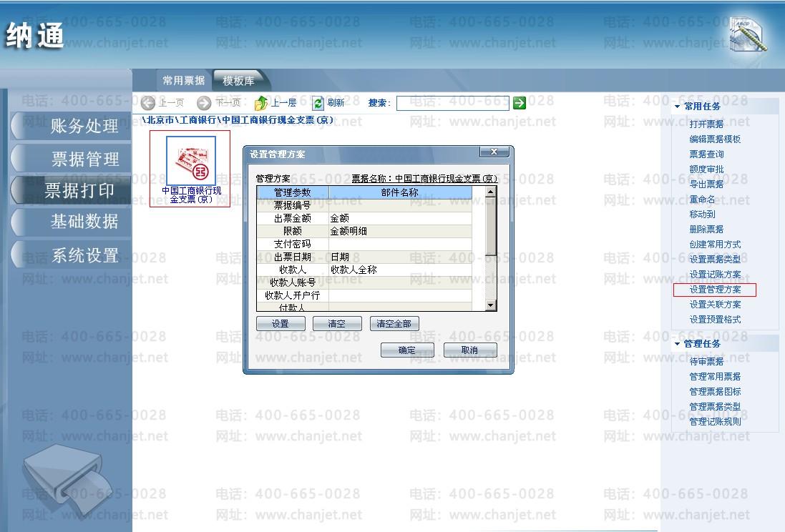Switch to the 模板库 tab
Viewport: 785px width, 532px height.
point(238,81)
